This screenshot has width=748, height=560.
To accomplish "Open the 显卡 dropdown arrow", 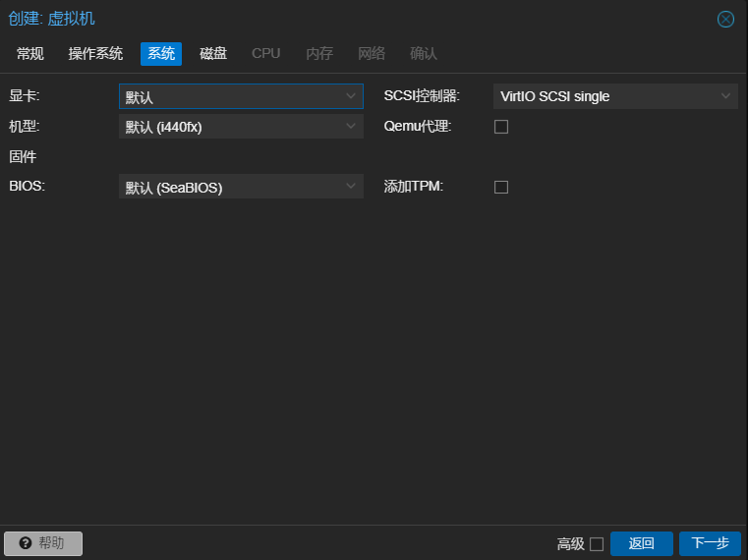I will [x=351, y=96].
